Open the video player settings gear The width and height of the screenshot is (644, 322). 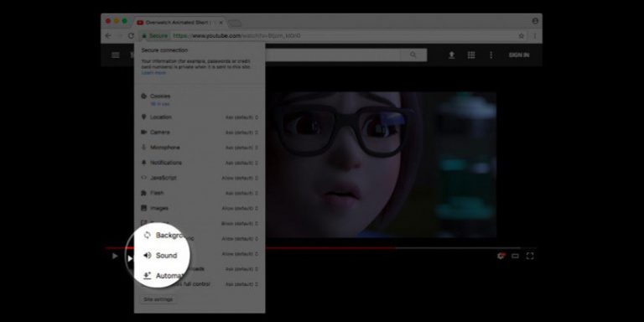point(501,256)
